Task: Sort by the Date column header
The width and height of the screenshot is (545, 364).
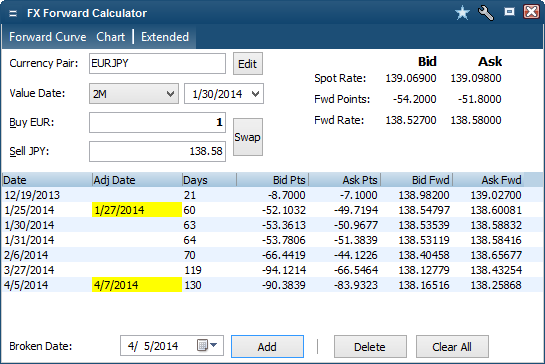Action: point(47,180)
